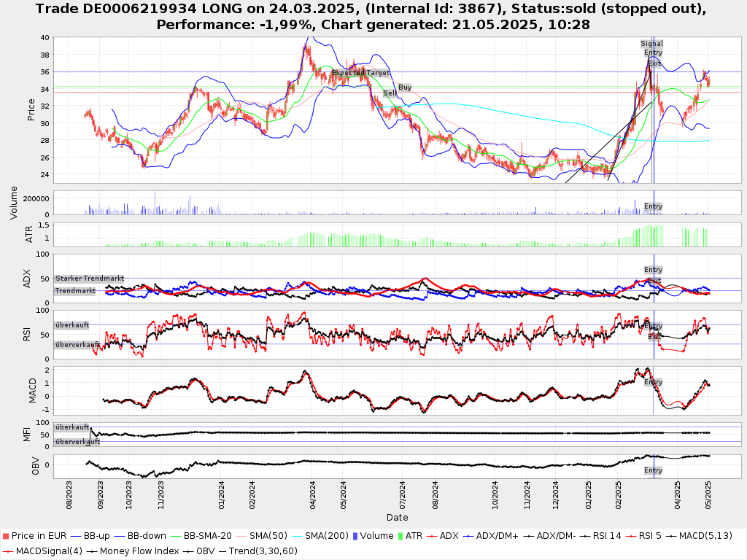Click the Price in EUR legend marker
The image size is (747, 560).
(x=7, y=536)
